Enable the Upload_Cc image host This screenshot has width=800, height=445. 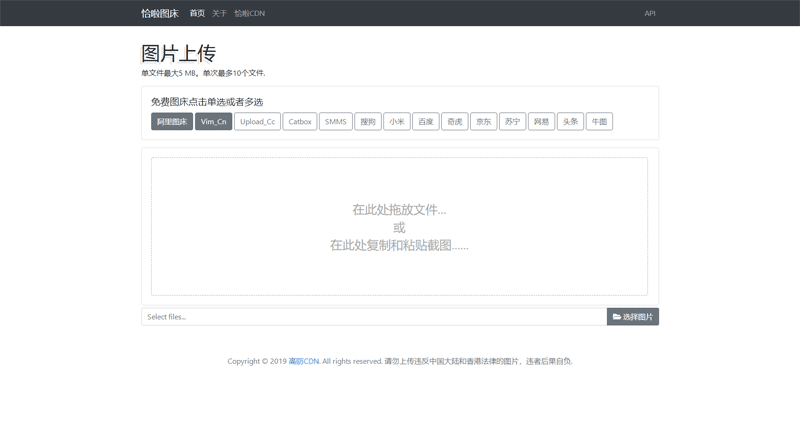tap(257, 121)
